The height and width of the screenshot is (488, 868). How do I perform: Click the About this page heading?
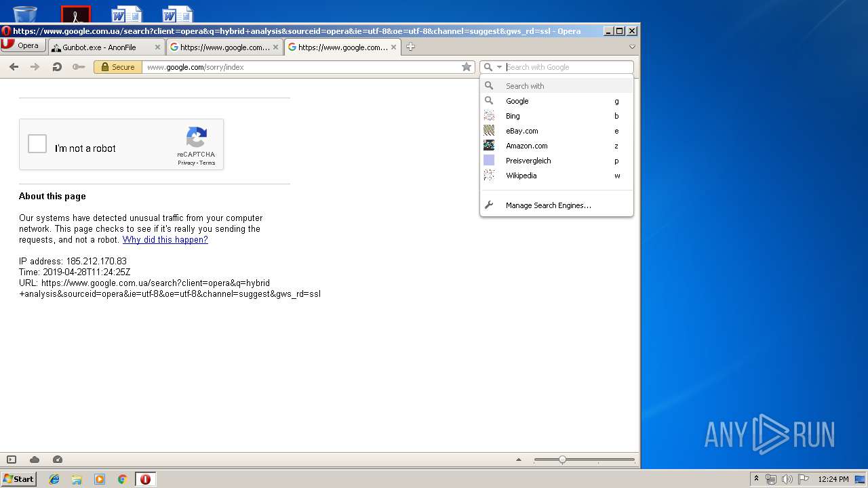[x=52, y=197]
